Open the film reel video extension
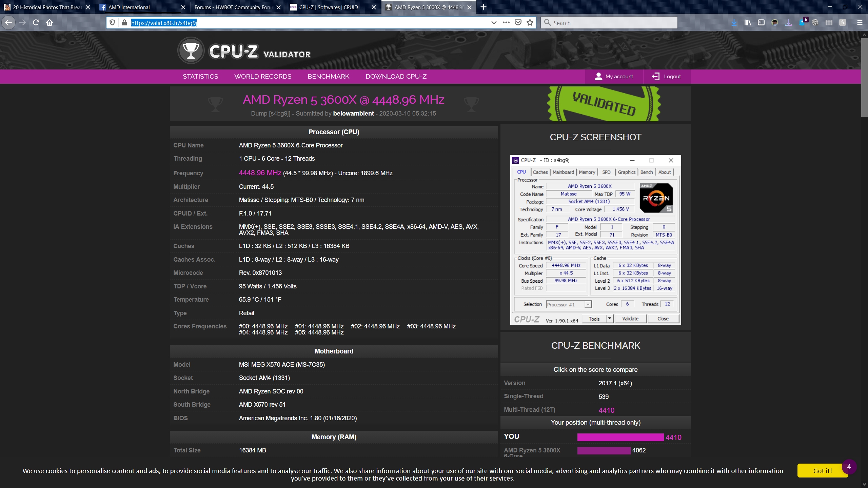 (x=815, y=23)
